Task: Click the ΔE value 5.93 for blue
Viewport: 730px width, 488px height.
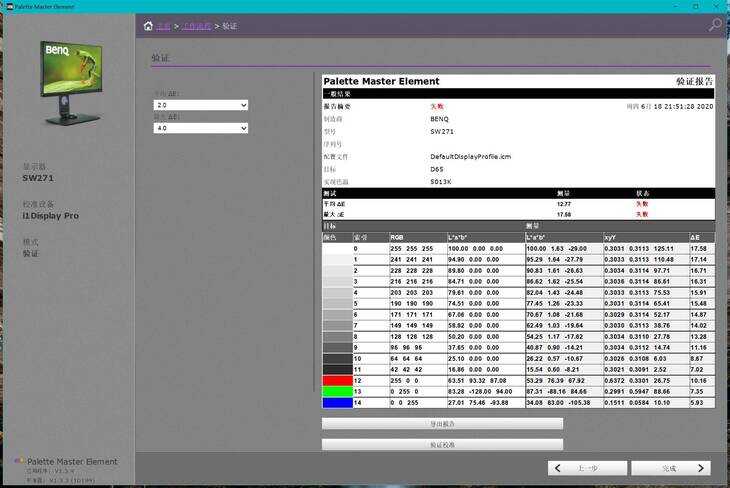Action: pyautogui.click(x=697, y=403)
